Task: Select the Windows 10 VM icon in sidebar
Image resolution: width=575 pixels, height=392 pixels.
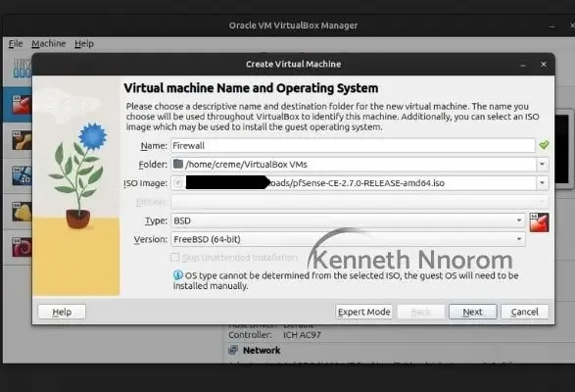Action: click(22, 175)
